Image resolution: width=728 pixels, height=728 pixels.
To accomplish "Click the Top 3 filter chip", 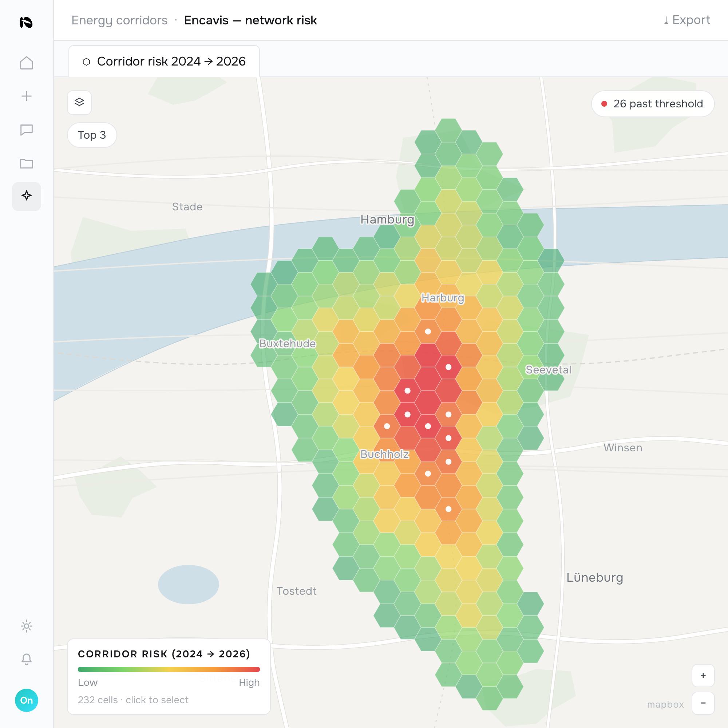I will pos(92,135).
